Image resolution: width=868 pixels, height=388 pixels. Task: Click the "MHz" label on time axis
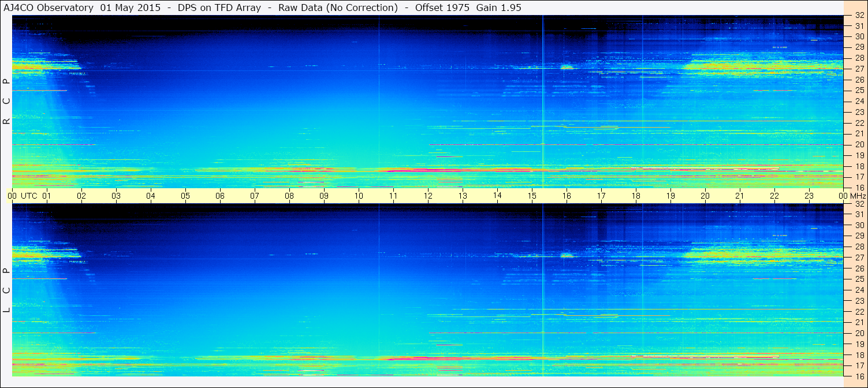858,196
